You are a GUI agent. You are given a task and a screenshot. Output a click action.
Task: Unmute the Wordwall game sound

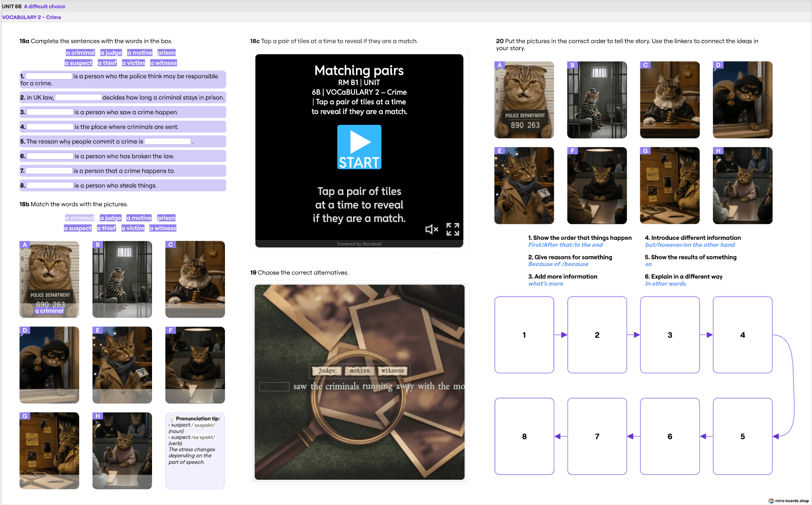point(431,229)
